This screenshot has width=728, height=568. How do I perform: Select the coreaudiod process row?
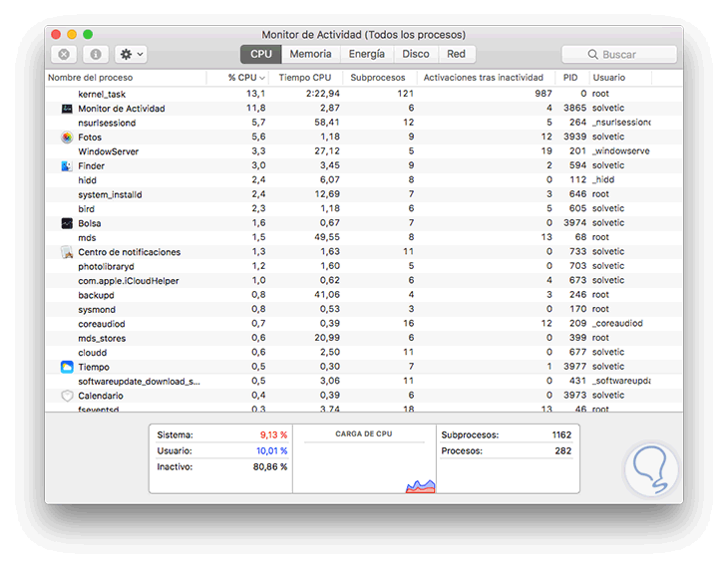[x=364, y=325]
